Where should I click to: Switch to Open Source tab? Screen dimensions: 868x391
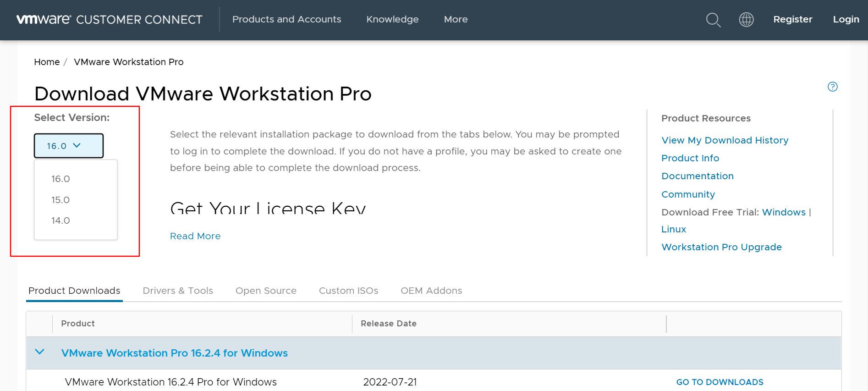pyautogui.click(x=266, y=291)
